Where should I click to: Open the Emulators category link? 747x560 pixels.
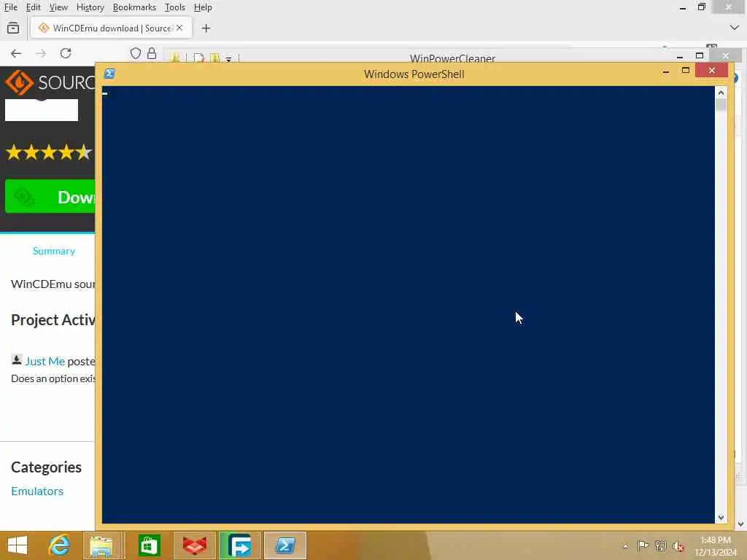tap(37, 491)
